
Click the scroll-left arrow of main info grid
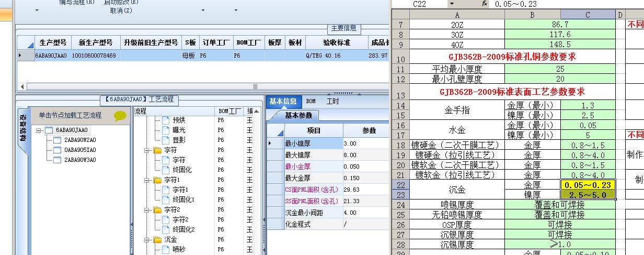pos(21,86)
